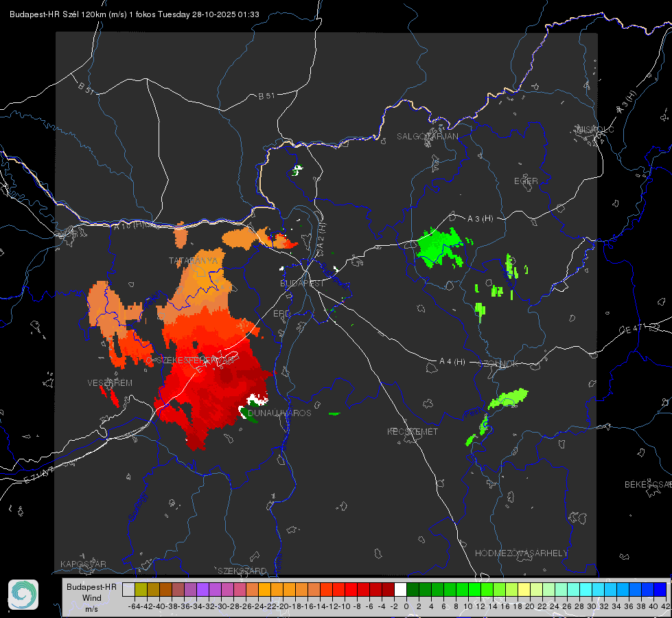This screenshot has width=672, height=618.
Task: Click the small green echo north of Budapest
Action: point(297,170)
